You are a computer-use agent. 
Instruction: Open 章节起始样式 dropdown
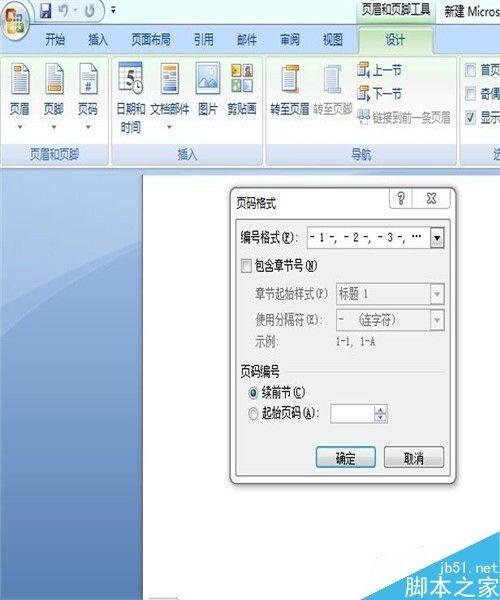437,294
